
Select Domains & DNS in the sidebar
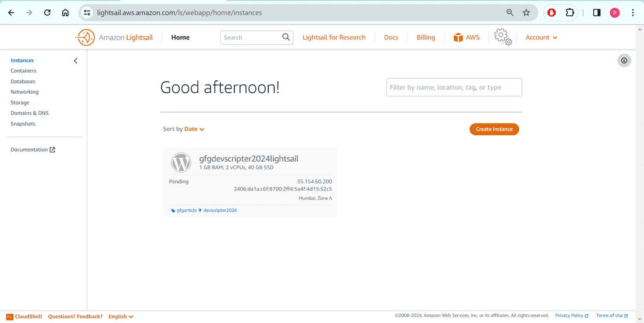30,113
